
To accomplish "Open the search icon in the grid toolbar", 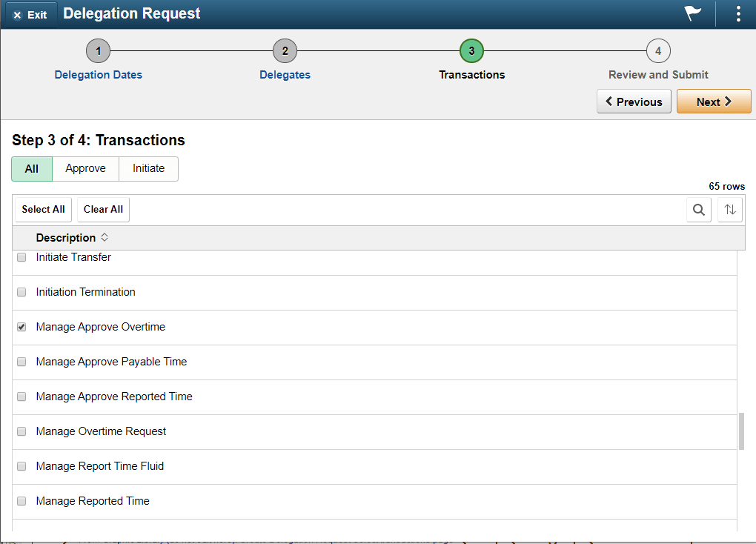I will tap(698, 210).
